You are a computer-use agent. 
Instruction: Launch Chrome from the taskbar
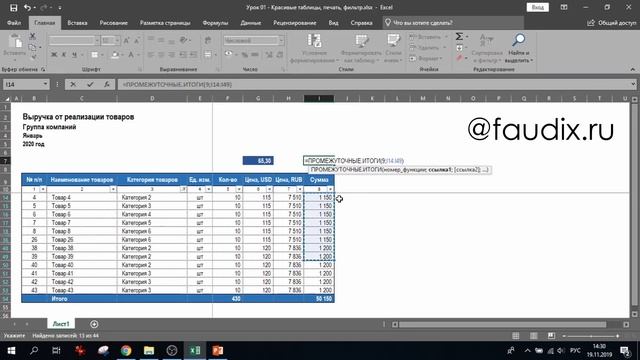click(x=126, y=351)
